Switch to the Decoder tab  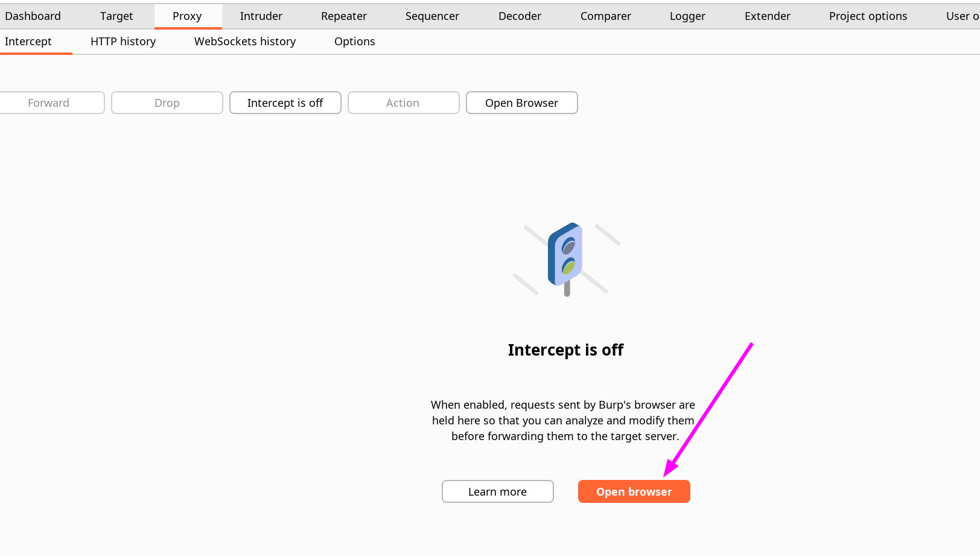click(x=520, y=16)
